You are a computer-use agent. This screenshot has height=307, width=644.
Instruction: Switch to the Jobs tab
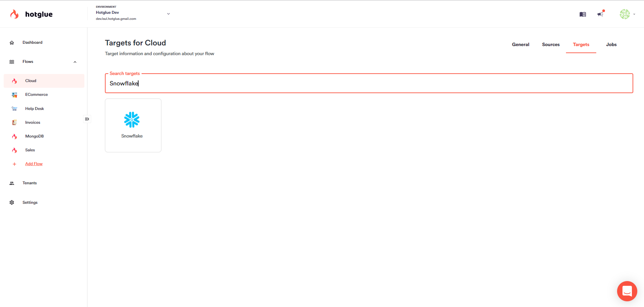[611, 44]
